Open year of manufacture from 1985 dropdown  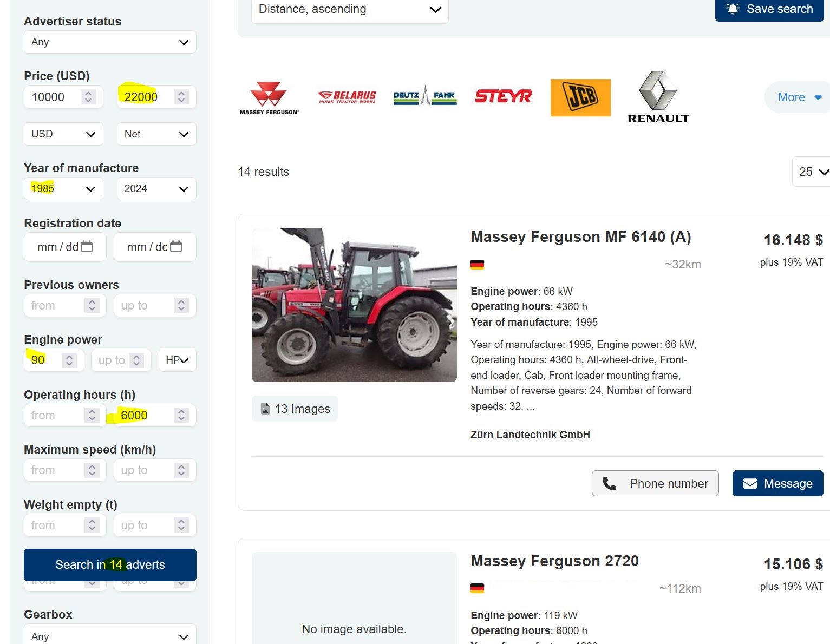63,189
